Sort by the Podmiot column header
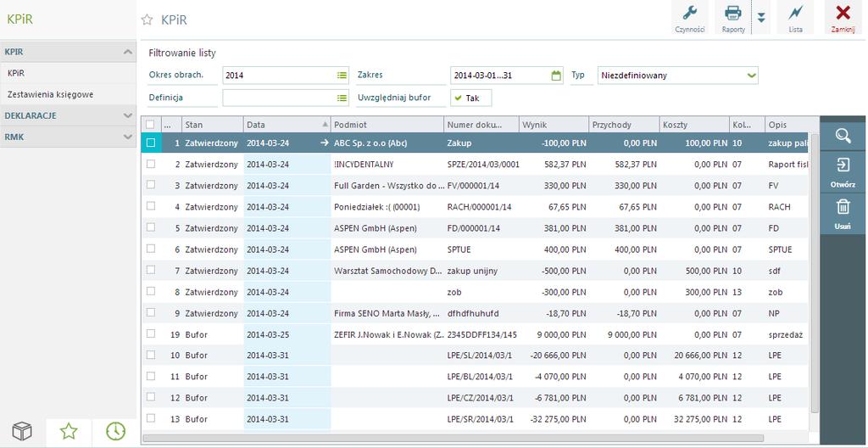This screenshot has height=448, width=868. pyautogui.click(x=387, y=125)
